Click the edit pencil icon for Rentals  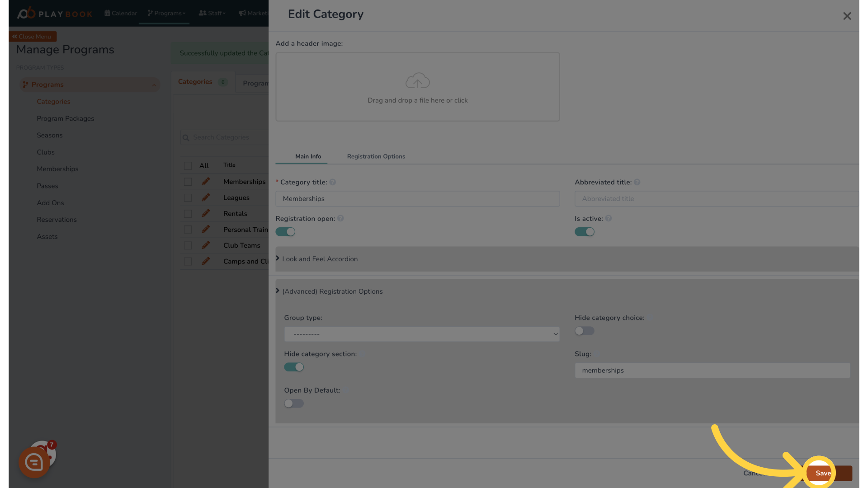(x=206, y=213)
